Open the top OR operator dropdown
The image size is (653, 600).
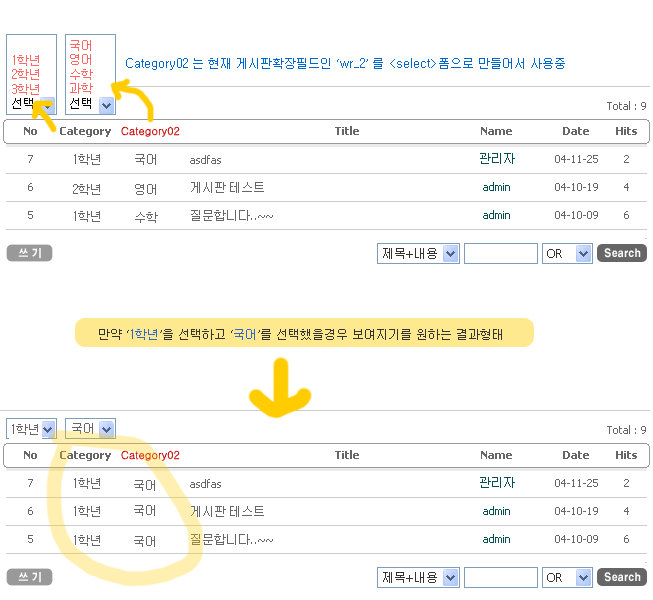[567, 254]
